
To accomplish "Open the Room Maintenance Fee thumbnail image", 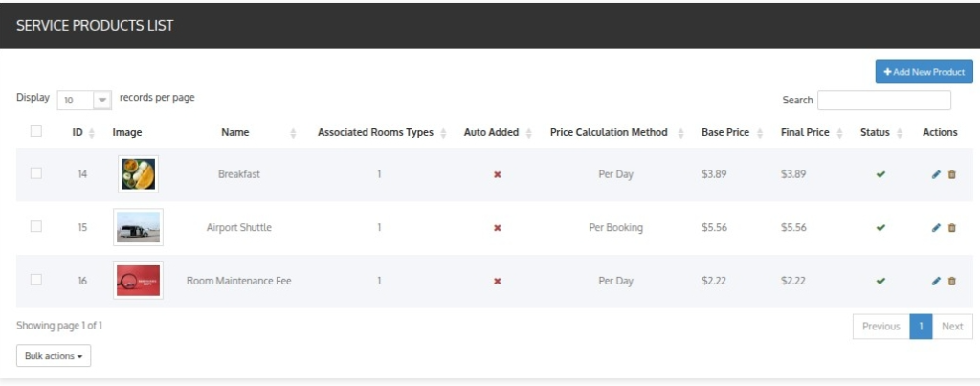I will coord(138,281).
